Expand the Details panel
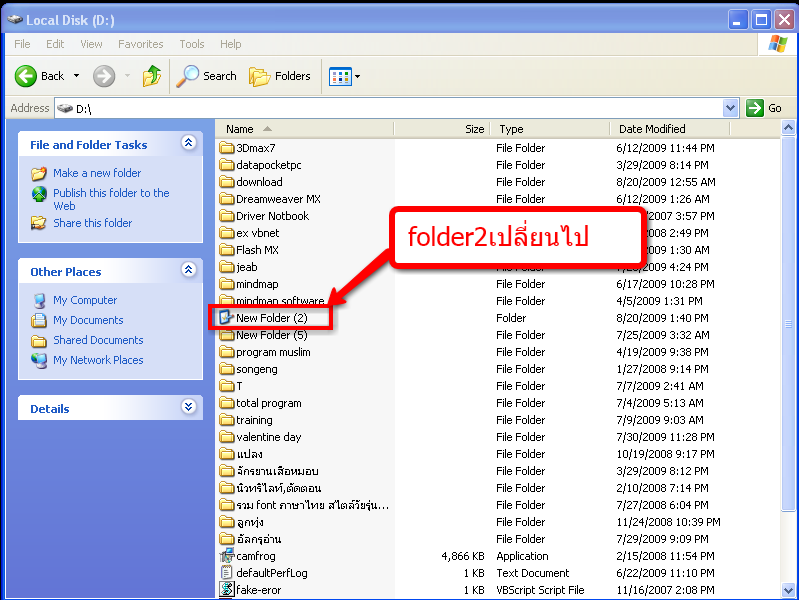Image resolution: width=799 pixels, height=600 pixels. pyautogui.click(x=188, y=408)
